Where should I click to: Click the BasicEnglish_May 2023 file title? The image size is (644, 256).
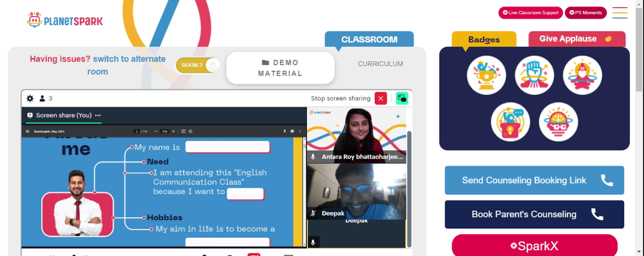tap(49, 132)
